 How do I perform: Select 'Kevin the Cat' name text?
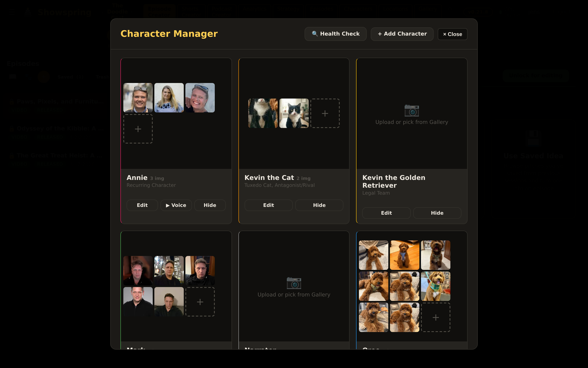[269, 178]
